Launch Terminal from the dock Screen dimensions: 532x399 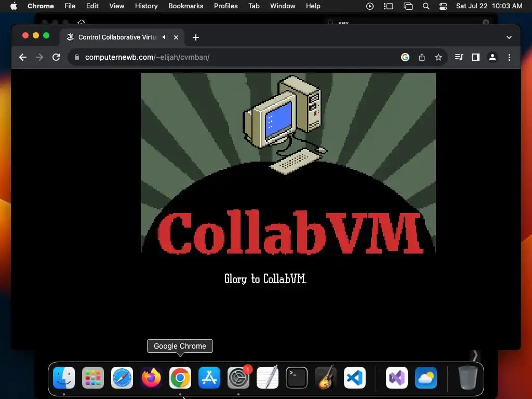click(x=297, y=378)
